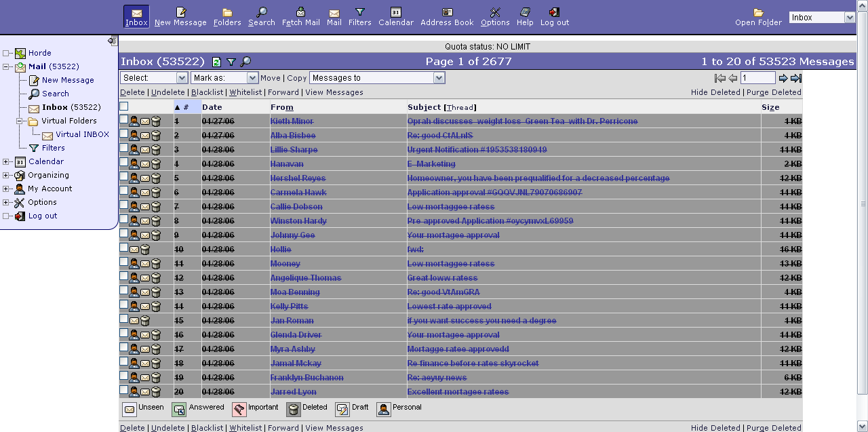The image size is (868, 432).
Task: Tick the checkbox for Kieth Minor message
Action: pos(123,120)
